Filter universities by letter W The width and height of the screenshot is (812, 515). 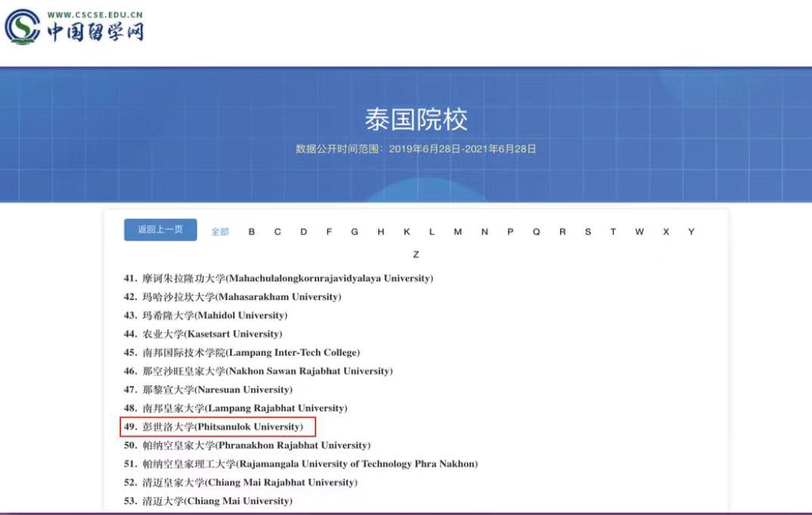(639, 232)
